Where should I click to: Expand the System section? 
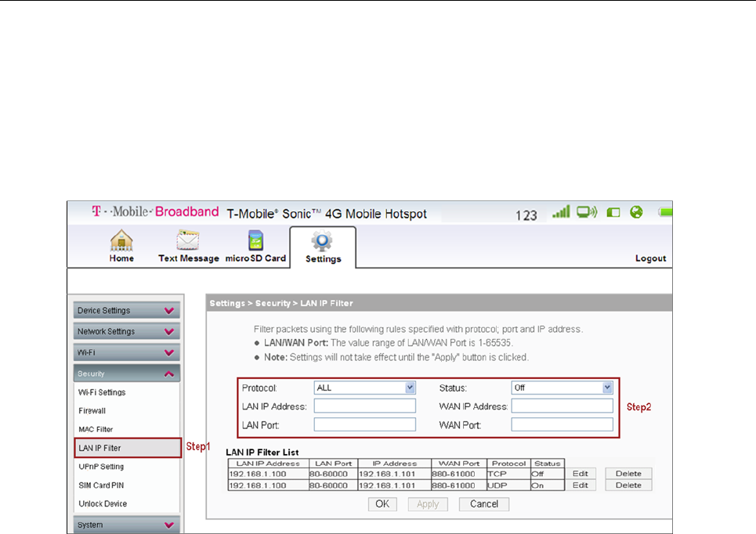pyautogui.click(x=127, y=525)
